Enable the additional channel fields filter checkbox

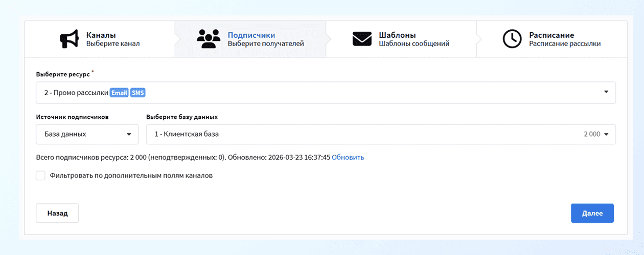41,176
